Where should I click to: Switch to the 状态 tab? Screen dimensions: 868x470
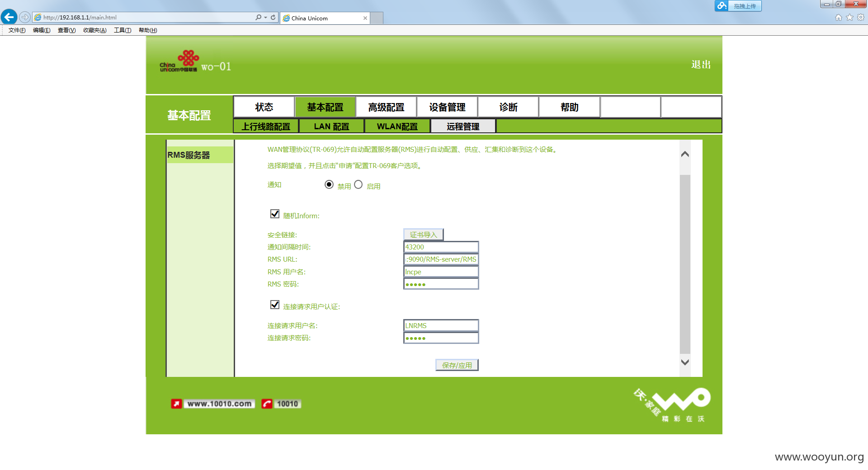[264, 107]
